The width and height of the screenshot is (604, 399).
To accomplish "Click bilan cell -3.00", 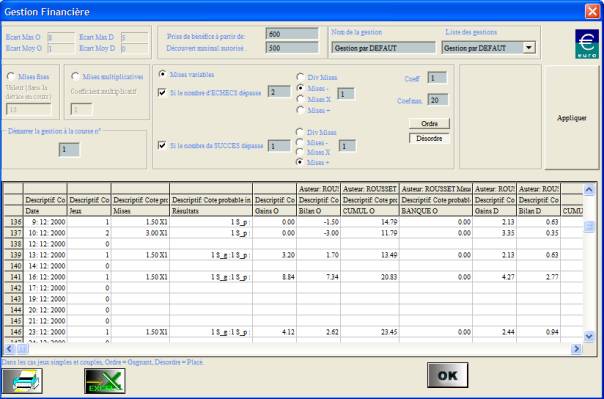I will [x=318, y=233].
